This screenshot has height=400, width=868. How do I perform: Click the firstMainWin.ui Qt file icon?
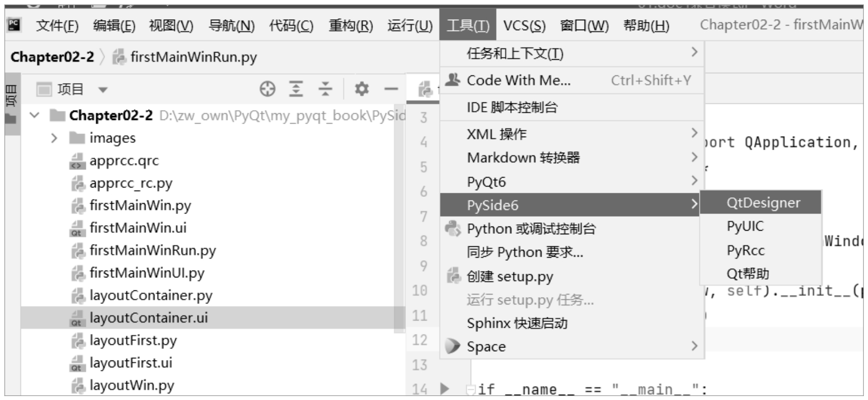point(77,228)
